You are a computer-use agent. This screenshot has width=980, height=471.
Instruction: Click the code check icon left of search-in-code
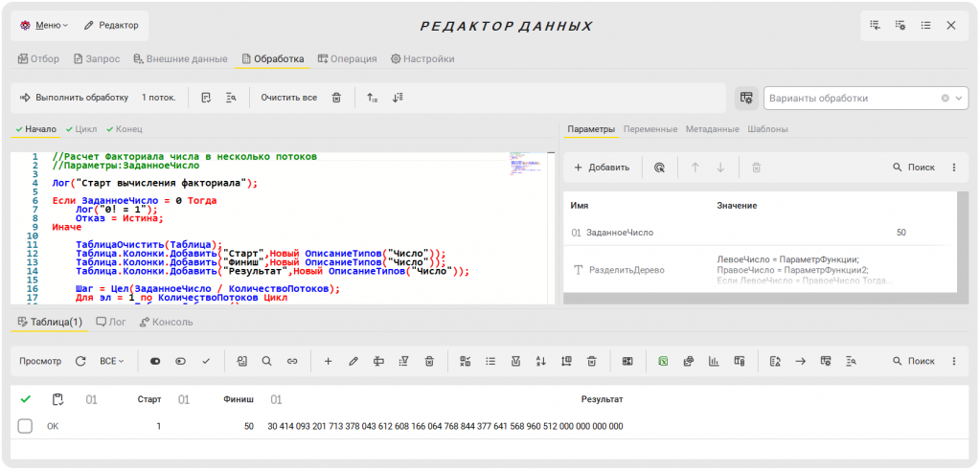click(206, 98)
